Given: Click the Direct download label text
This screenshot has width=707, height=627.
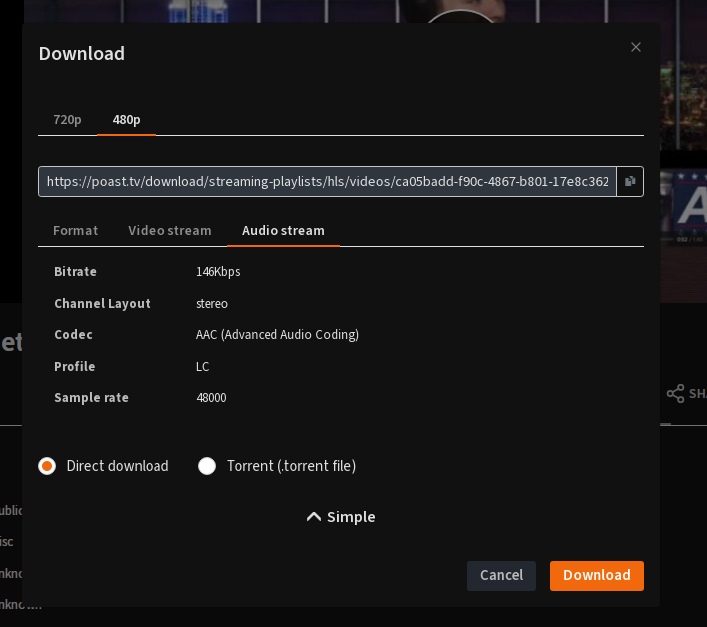Looking at the screenshot, I should (x=117, y=466).
